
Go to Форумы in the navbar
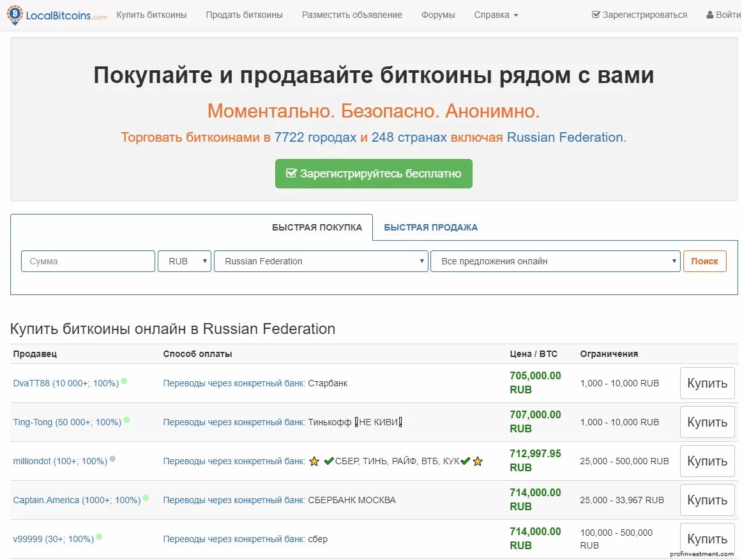pos(438,15)
